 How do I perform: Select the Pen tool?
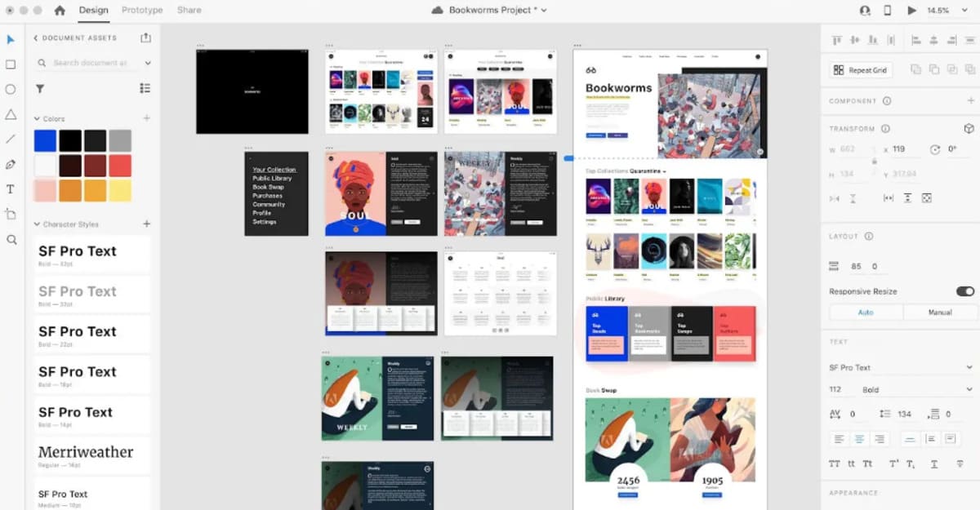pyautogui.click(x=11, y=164)
